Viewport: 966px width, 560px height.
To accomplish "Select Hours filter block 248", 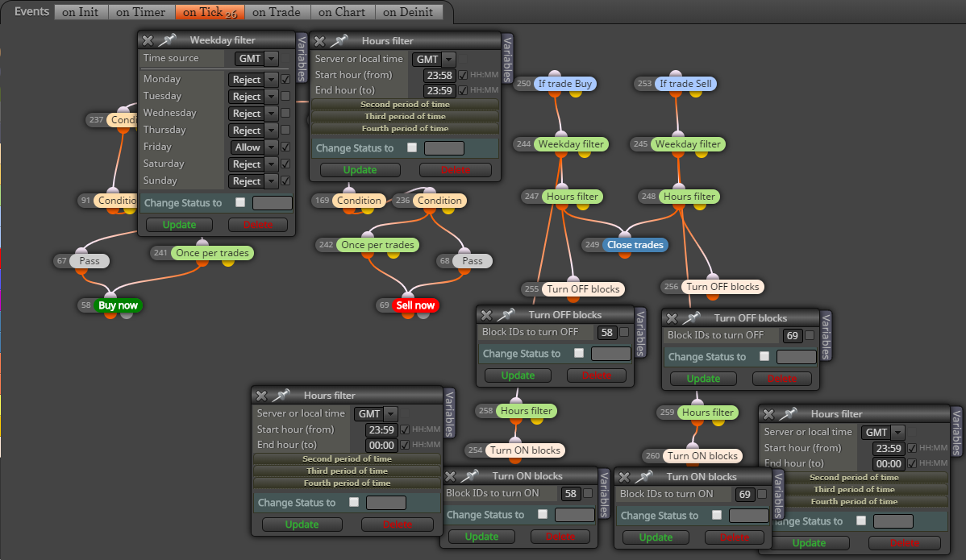I will [689, 197].
